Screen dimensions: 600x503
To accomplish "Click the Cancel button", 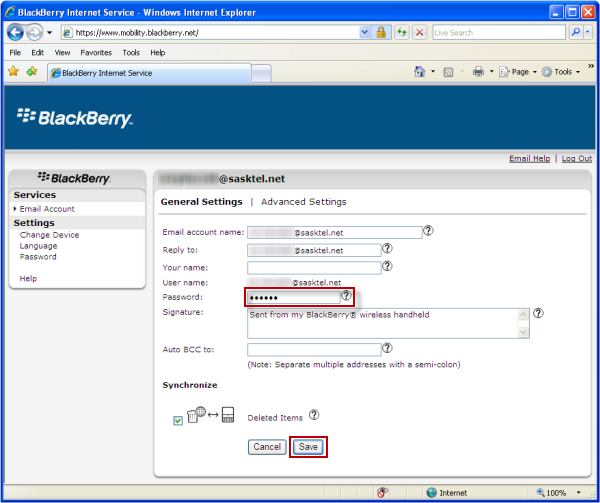I will (x=267, y=447).
